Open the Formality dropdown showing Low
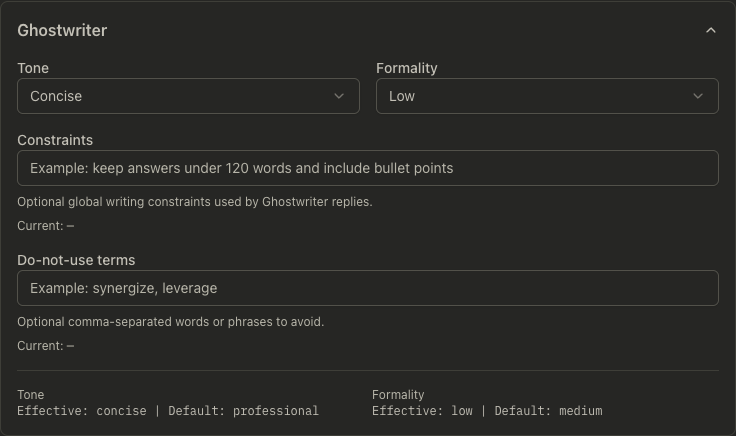The image size is (736, 436). click(547, 96)
